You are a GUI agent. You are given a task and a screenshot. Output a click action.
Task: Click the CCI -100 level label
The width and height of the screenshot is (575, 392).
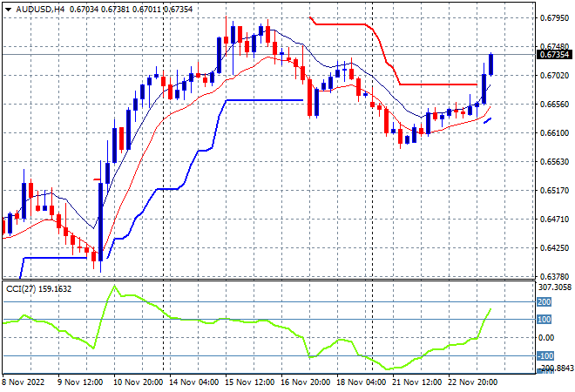[545, 355]
